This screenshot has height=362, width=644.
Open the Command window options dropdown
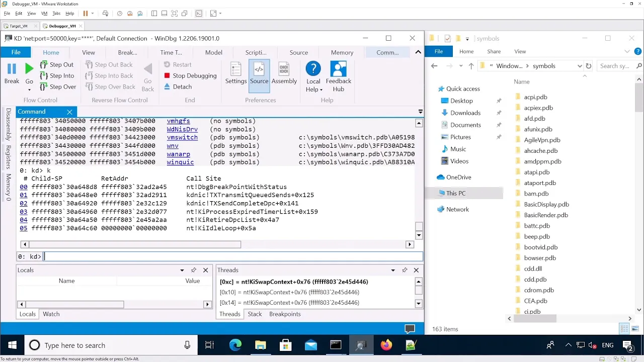pyautogui.click(x=420, y=112)
